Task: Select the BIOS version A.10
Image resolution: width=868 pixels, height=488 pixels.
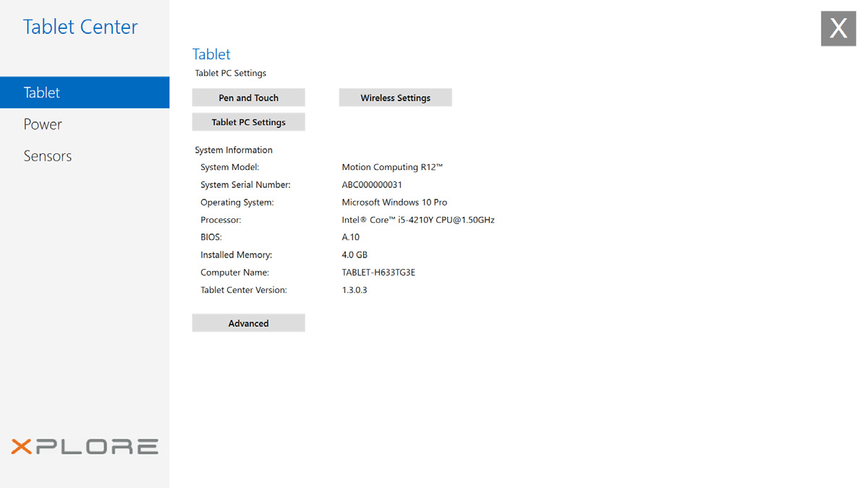Action: [x=350, y=237]
